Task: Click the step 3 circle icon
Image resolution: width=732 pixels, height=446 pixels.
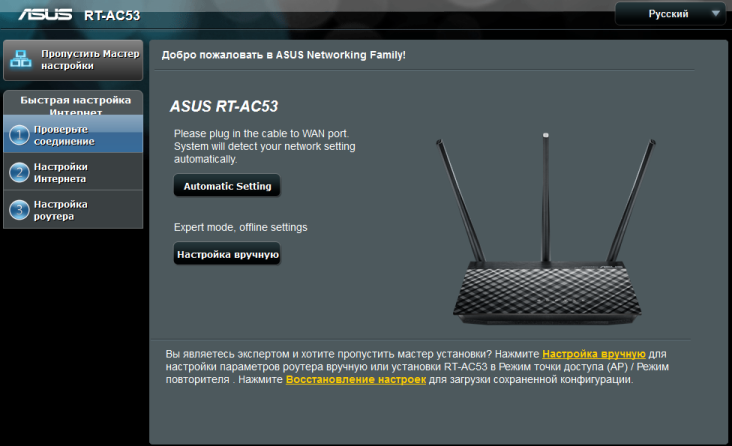Action: (19, 210)
